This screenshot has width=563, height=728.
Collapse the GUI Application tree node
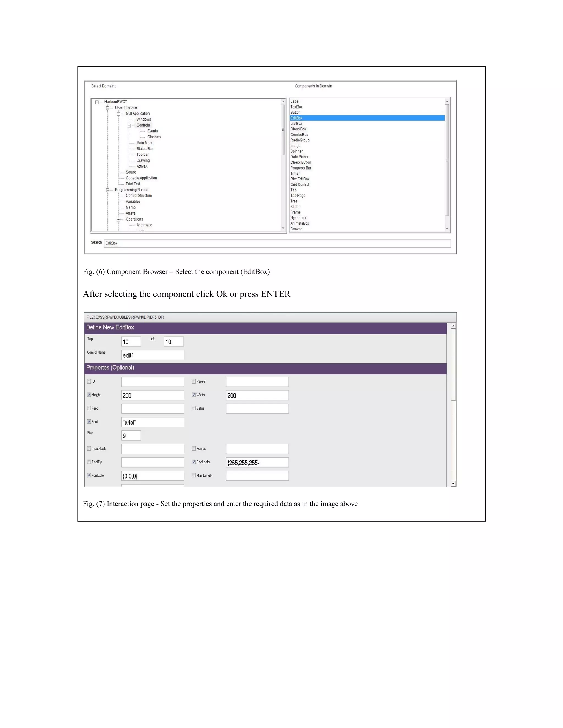click(118, 114)
